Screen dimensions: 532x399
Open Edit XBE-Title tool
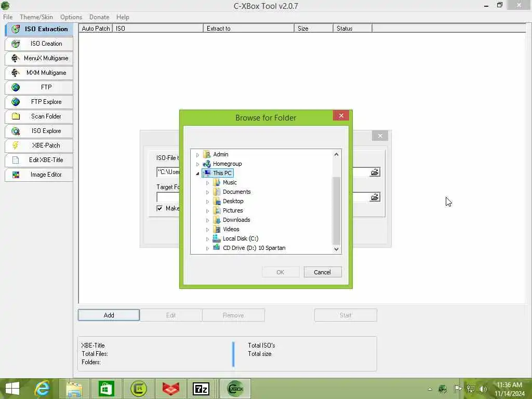click(39, 160)
